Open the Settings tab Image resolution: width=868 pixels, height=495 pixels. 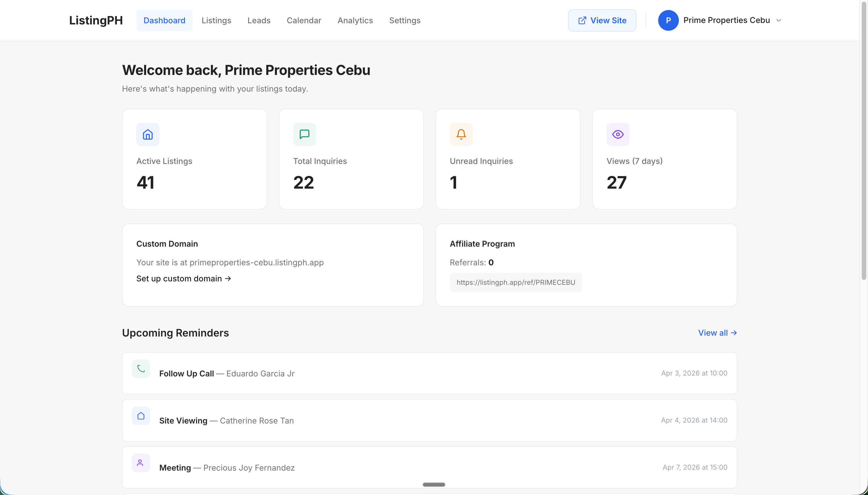[x=404, y=20]
